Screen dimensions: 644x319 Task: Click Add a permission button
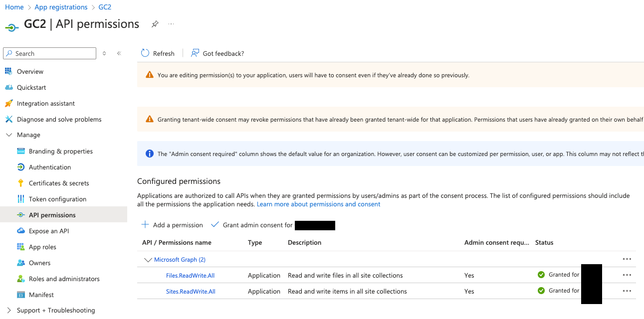(173, 225)
